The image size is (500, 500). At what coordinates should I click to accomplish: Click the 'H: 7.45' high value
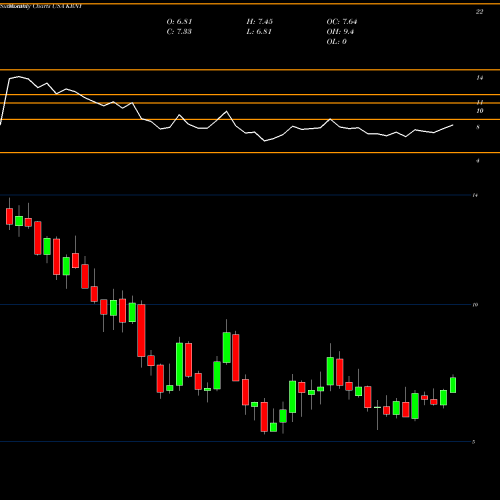tap(260, 22)
